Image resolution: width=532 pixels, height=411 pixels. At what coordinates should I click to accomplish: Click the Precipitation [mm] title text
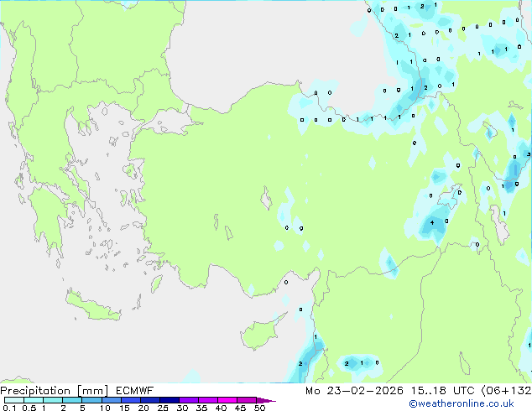(x=55, y=391)
